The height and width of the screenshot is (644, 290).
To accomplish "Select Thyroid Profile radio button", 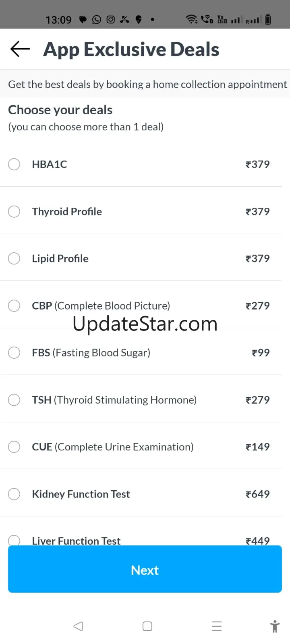I will click(x=14, y=211).
